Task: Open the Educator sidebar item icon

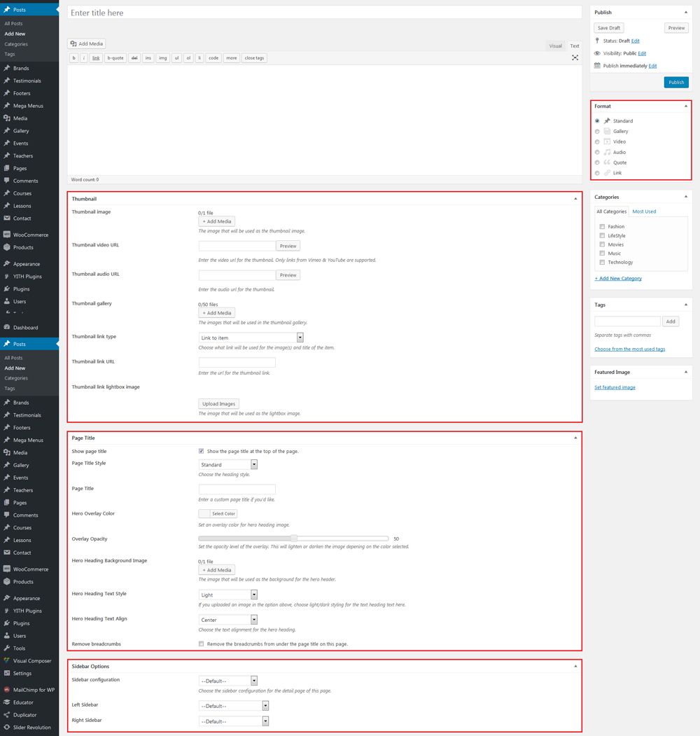Action: point(6,702)
